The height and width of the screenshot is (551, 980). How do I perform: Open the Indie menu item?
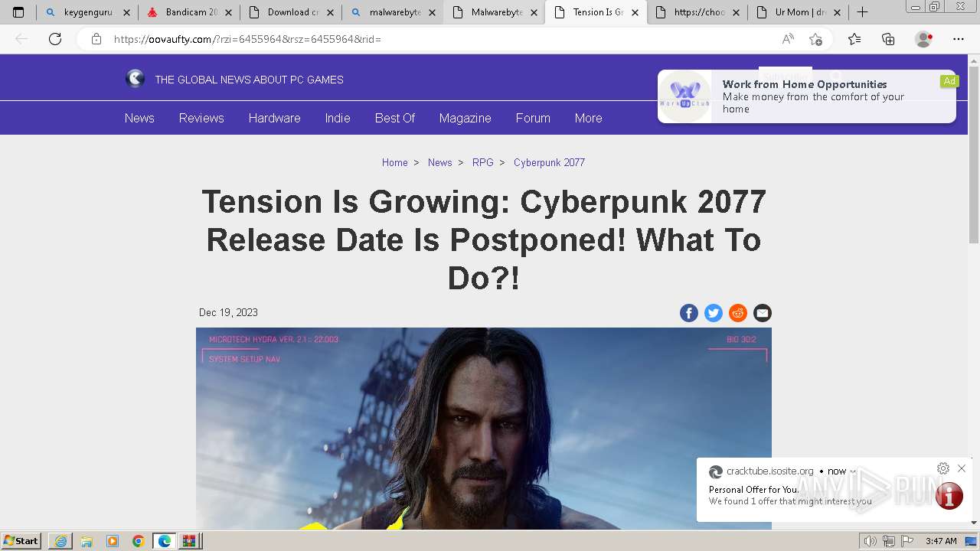click(338, 118)
